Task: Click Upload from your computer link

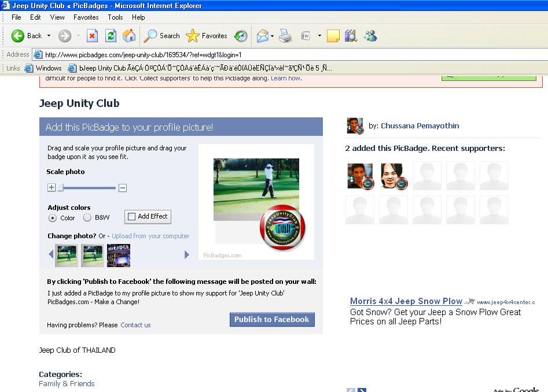Action: (150, 236)
